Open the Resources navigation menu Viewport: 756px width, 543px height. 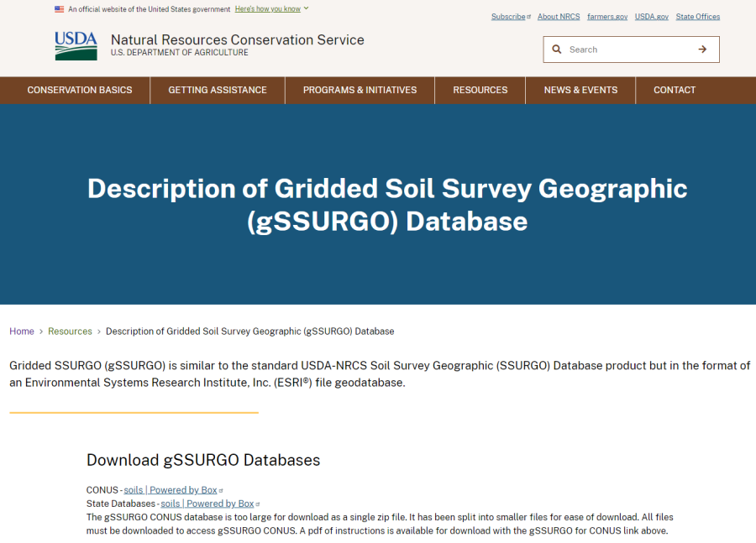480,90
